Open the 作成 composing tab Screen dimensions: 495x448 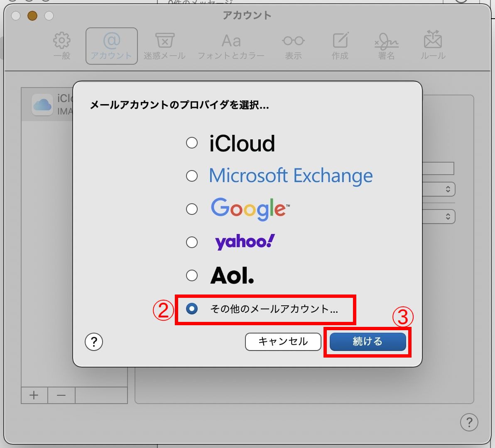[x=340, y=46]
